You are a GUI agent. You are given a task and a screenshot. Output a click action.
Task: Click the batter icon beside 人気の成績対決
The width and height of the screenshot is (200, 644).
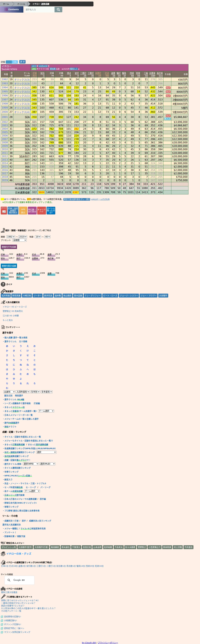[x=3, y=302]
